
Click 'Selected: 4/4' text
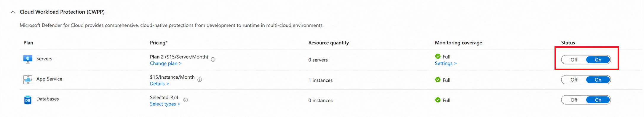coord(164,97)
